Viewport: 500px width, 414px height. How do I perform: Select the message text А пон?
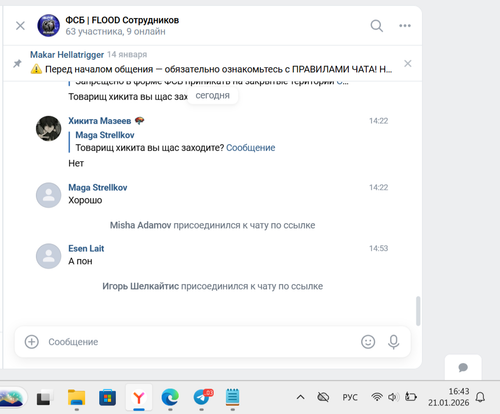(80, 261)
